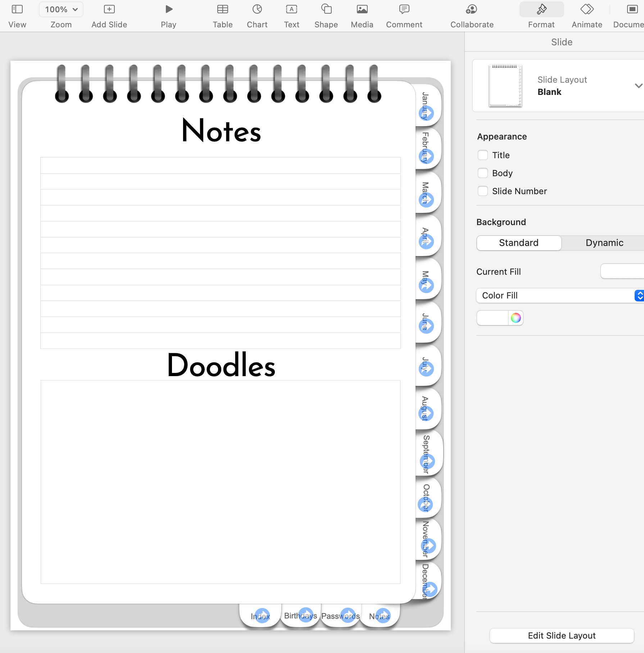Click the Collaborate icon
The image size is (644, 653).
click(471, 9)
